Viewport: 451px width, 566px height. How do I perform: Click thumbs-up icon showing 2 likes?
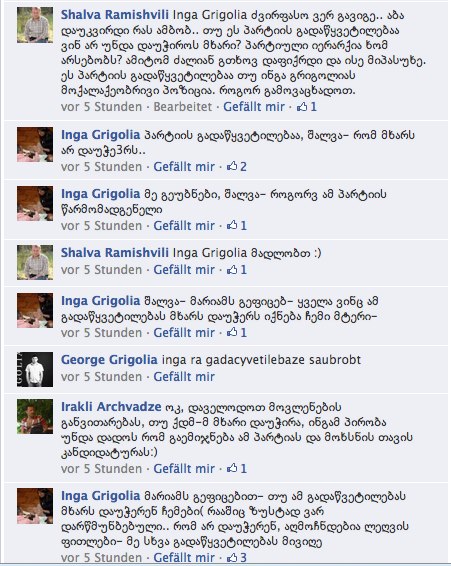232,166
